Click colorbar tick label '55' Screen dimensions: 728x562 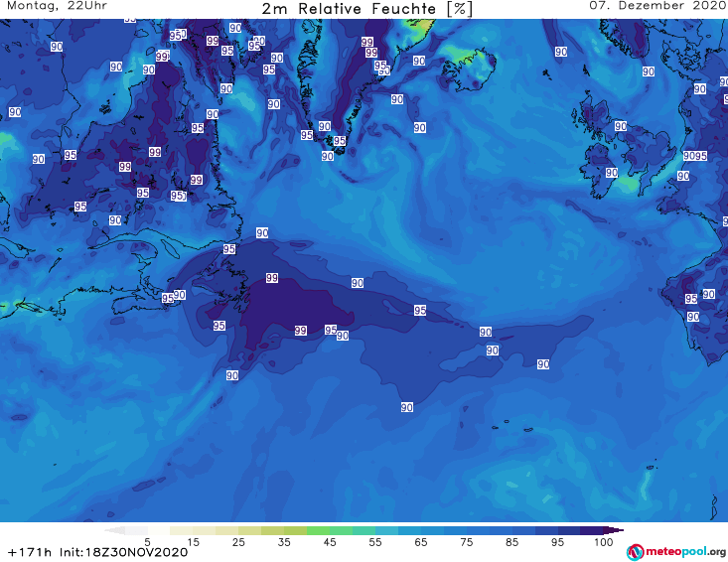click(x=375, y=542)
